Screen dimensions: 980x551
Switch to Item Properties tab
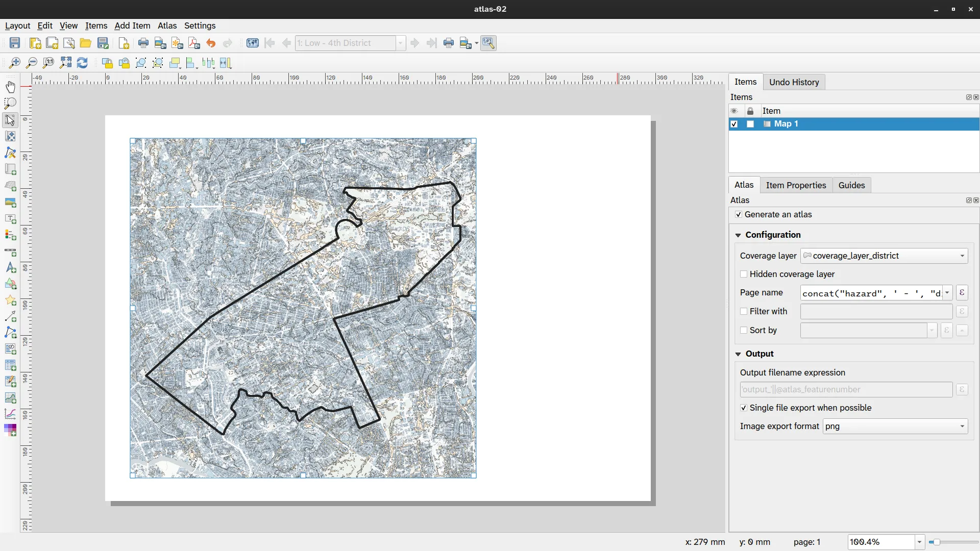pos(796,185)
